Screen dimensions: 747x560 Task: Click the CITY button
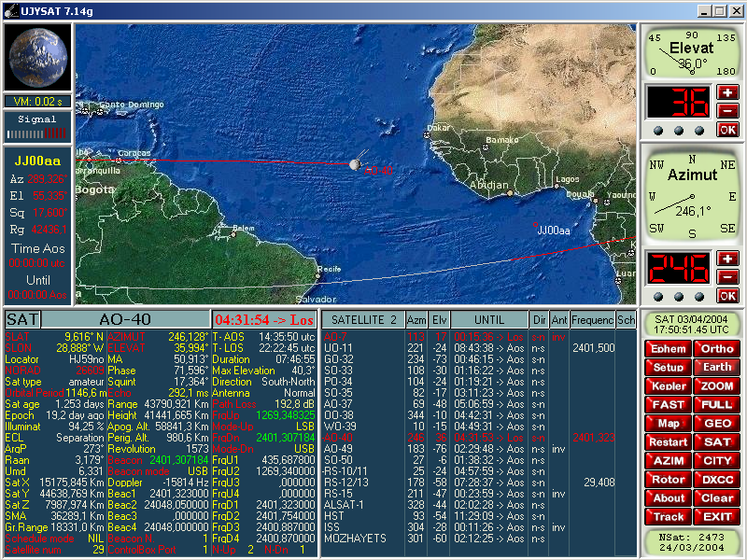point(717,460)
